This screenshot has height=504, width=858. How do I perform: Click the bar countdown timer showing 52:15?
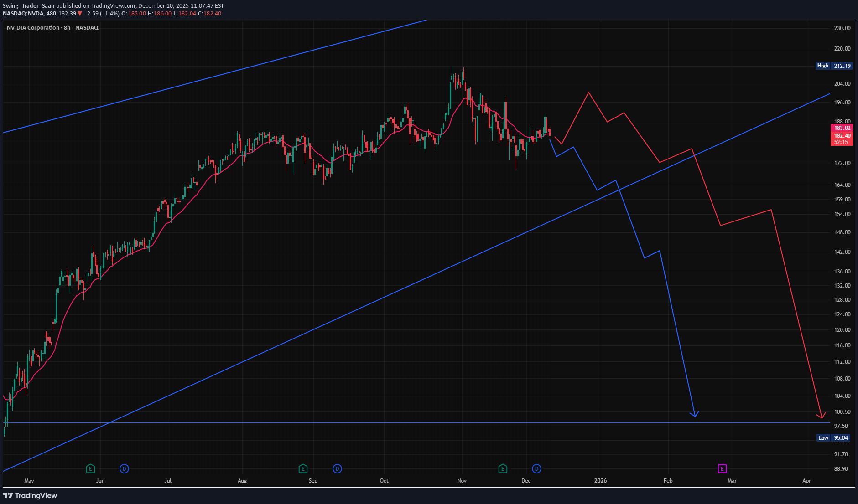(841, 142)
